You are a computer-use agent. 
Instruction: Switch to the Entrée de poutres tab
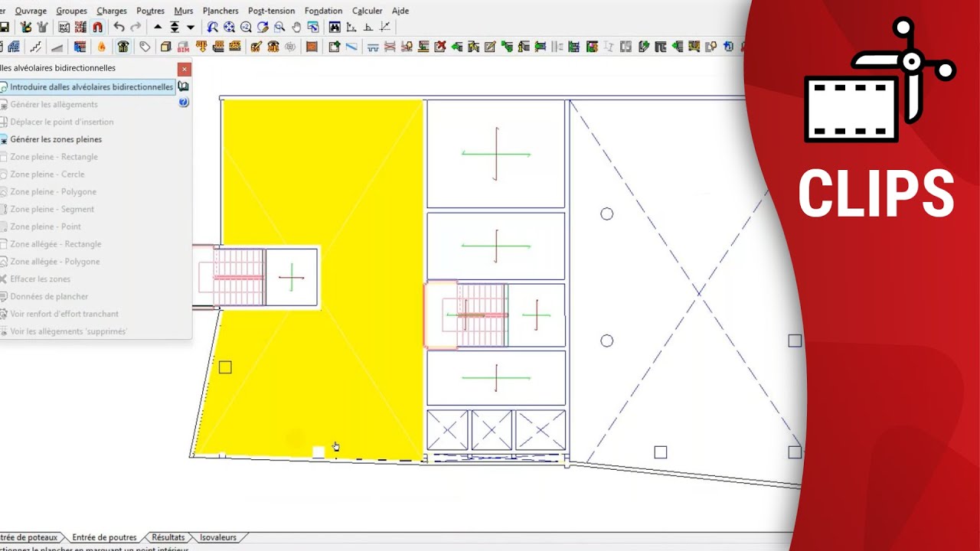(104, 537)
